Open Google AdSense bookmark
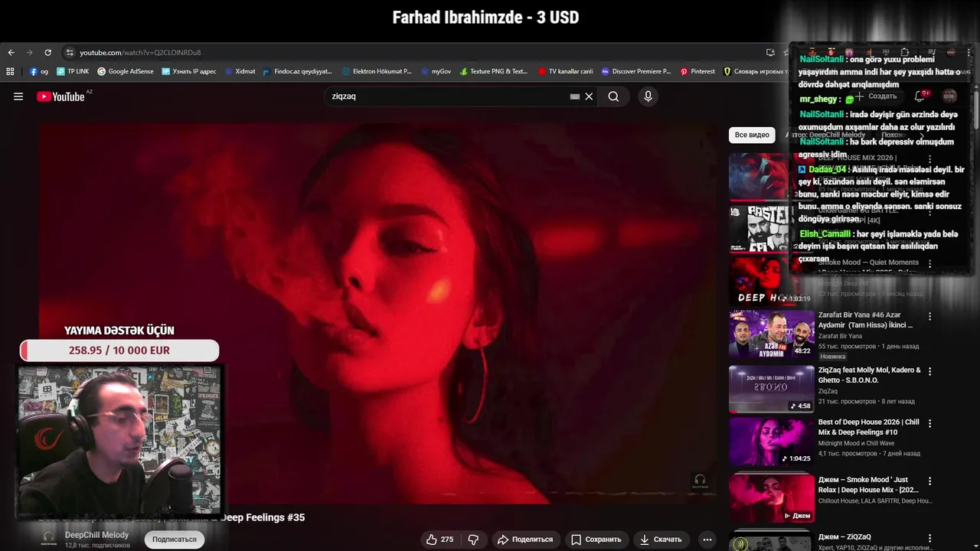Screen dimensions: 980x551 125,71
